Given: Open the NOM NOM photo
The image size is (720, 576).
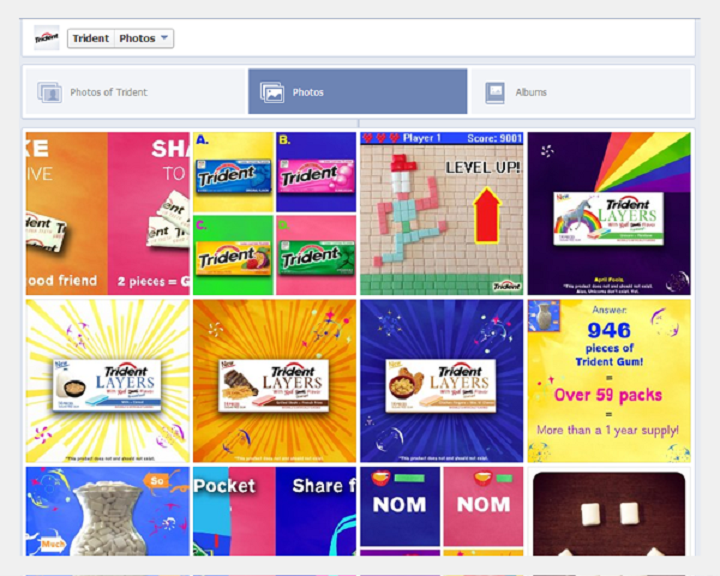Looking at the screenshot, I should point(442,511).
